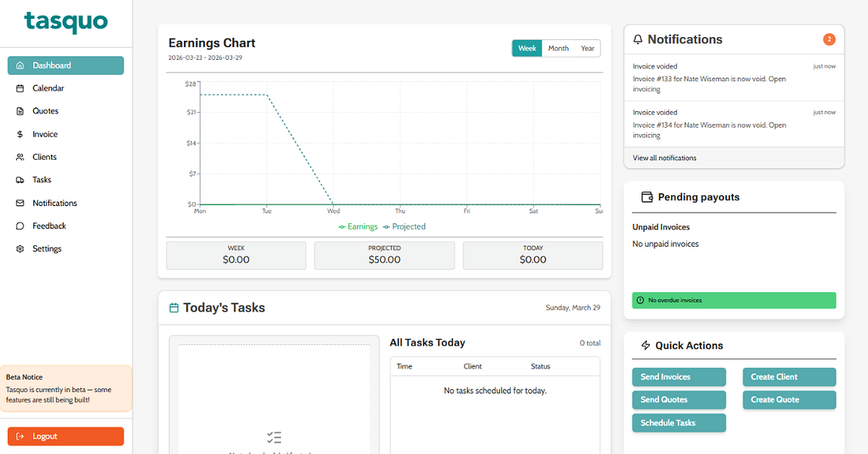
Task: Go to the Dashboard menu item
Action: coord(66,65)
